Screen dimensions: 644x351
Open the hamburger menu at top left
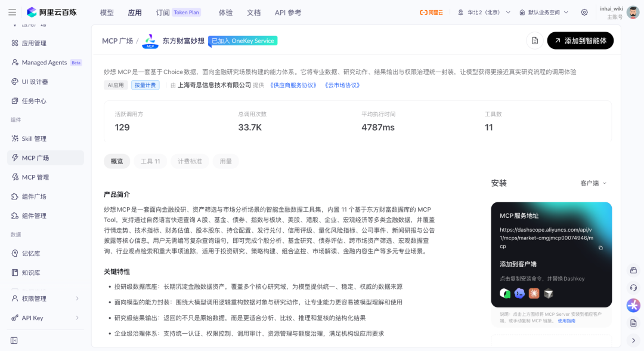(x=13, y=13)
